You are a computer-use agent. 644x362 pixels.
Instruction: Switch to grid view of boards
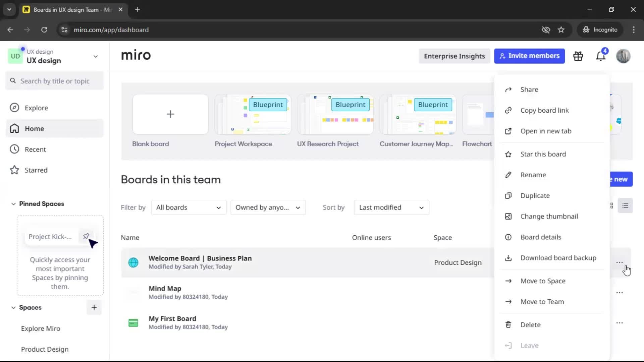click(611, 205)
